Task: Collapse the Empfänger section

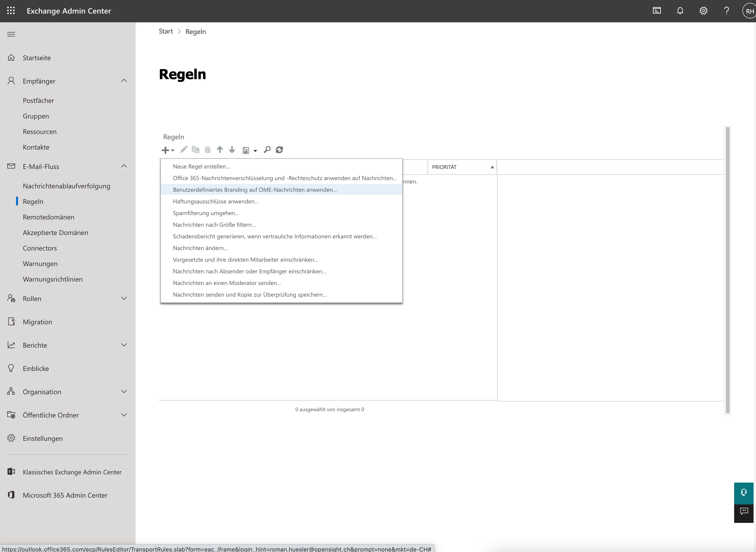Action: coord(124,81)
